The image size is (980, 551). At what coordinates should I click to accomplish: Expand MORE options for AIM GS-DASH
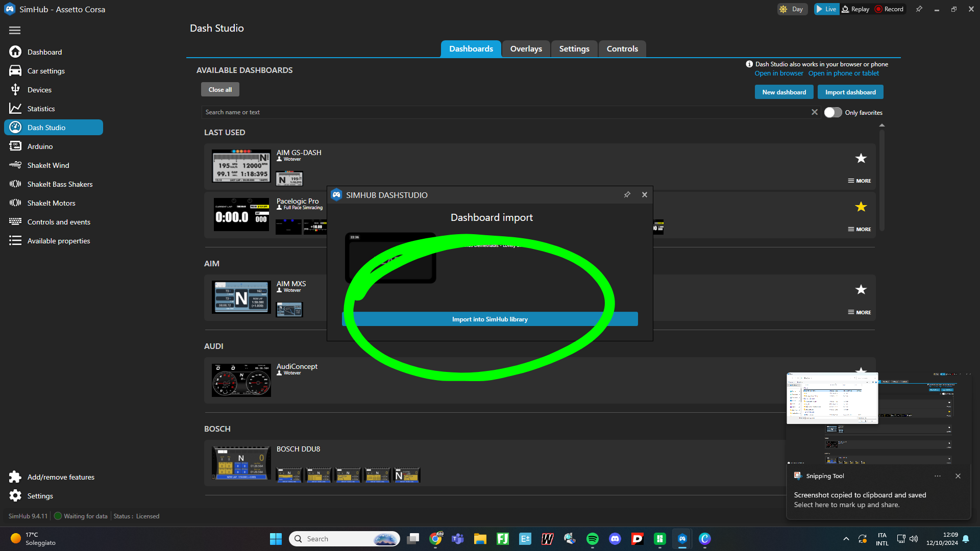[860, 181]
